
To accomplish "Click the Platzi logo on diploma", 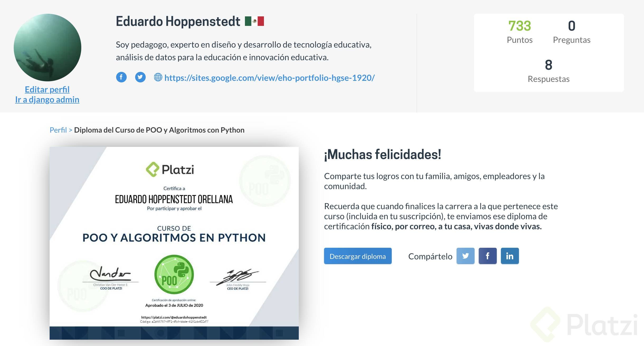I will (170, 169).
